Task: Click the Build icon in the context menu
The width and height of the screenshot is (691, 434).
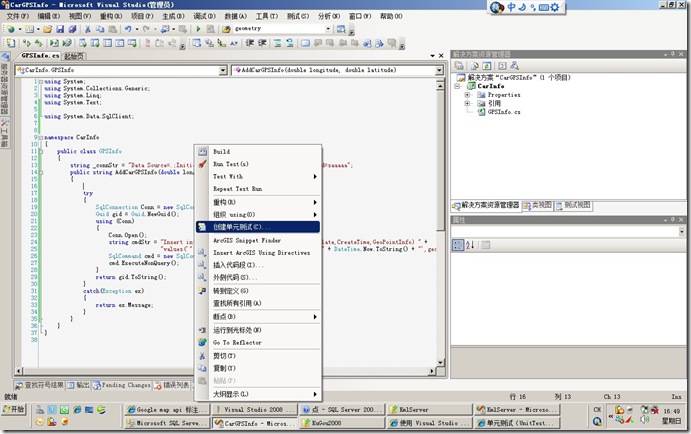Action: click(202, 151)
